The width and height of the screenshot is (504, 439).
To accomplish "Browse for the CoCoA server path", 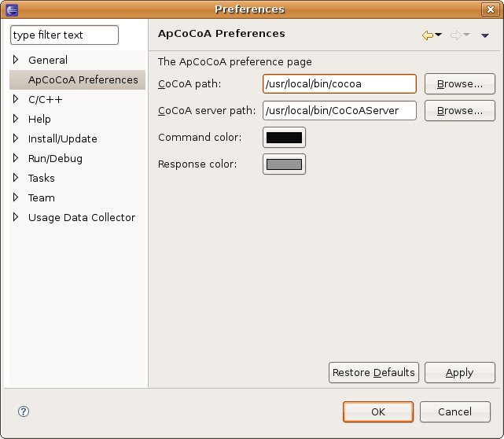I will tap(460, 111).
